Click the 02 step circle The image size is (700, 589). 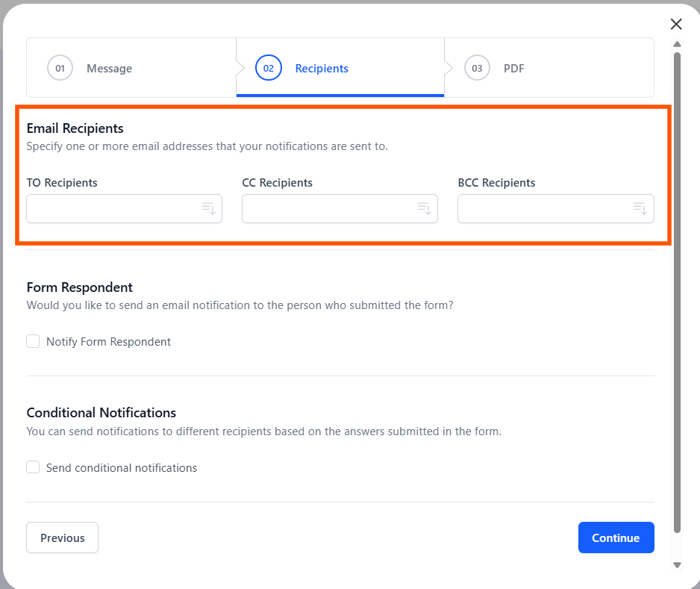click(x=269, y=68)
